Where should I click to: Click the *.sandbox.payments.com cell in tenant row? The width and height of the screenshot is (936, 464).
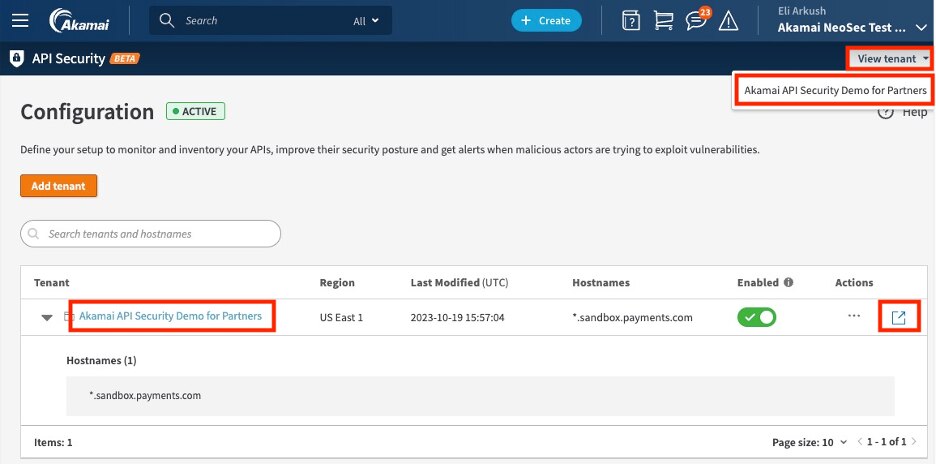coord(632,318)
